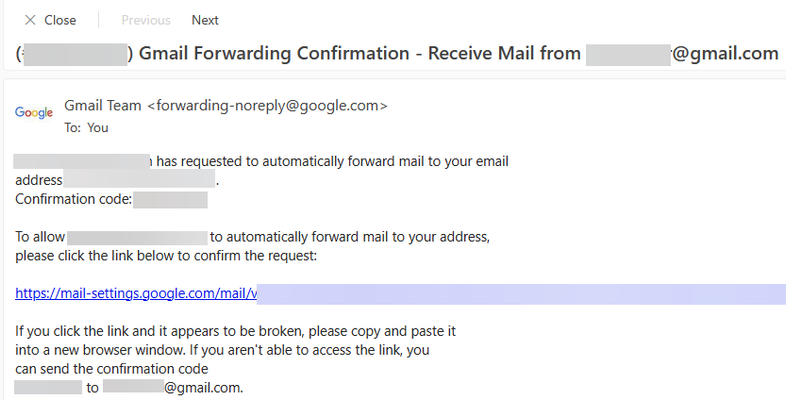Click the forwarding-noreply@google.com sender address
The height and width of the screenshot is (400, 786).
point(267,106)
